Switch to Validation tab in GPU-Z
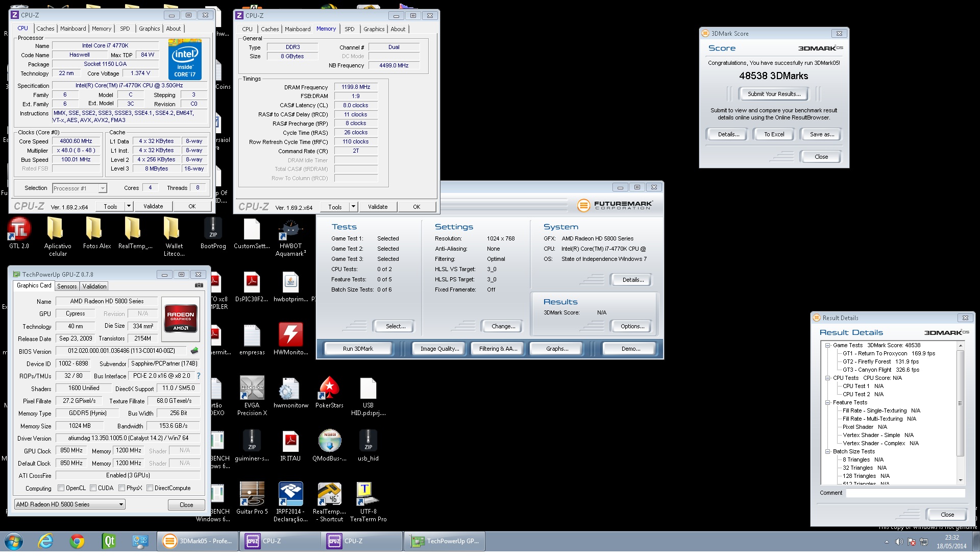 pos(94,287)
